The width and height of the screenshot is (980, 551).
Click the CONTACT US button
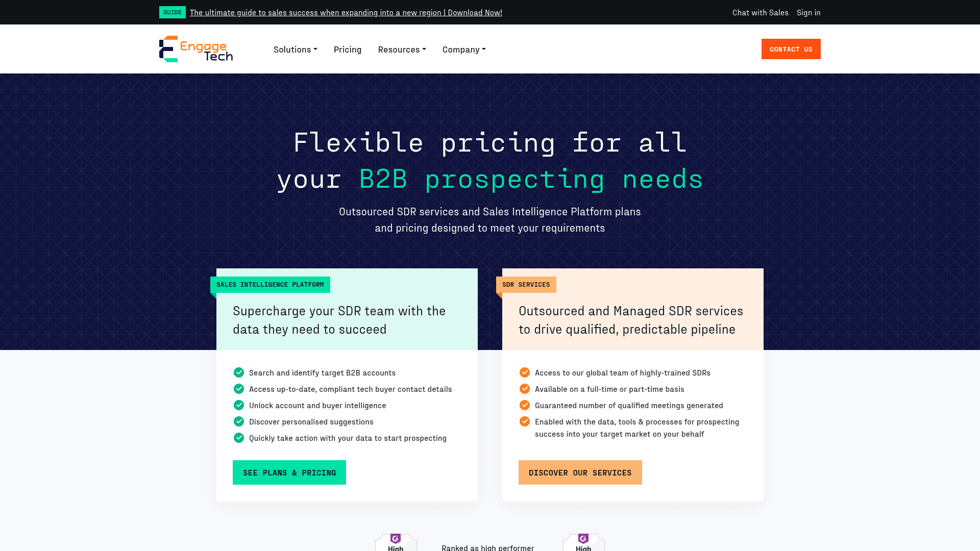(x=791, y=48)
